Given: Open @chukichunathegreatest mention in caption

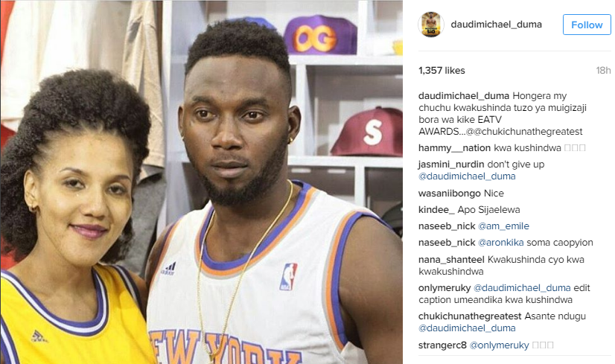Looking at the screenshot, I should pos(529,132).
